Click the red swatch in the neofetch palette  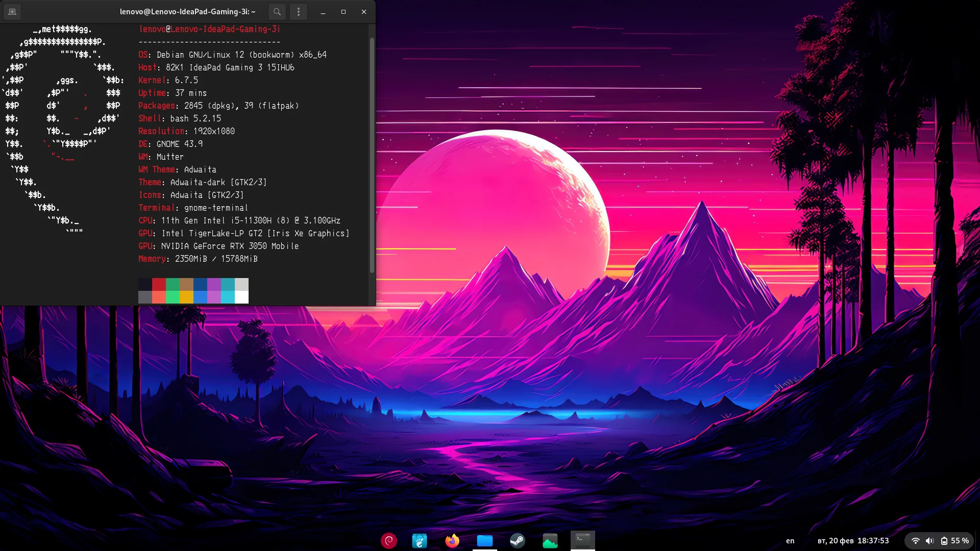159,284
